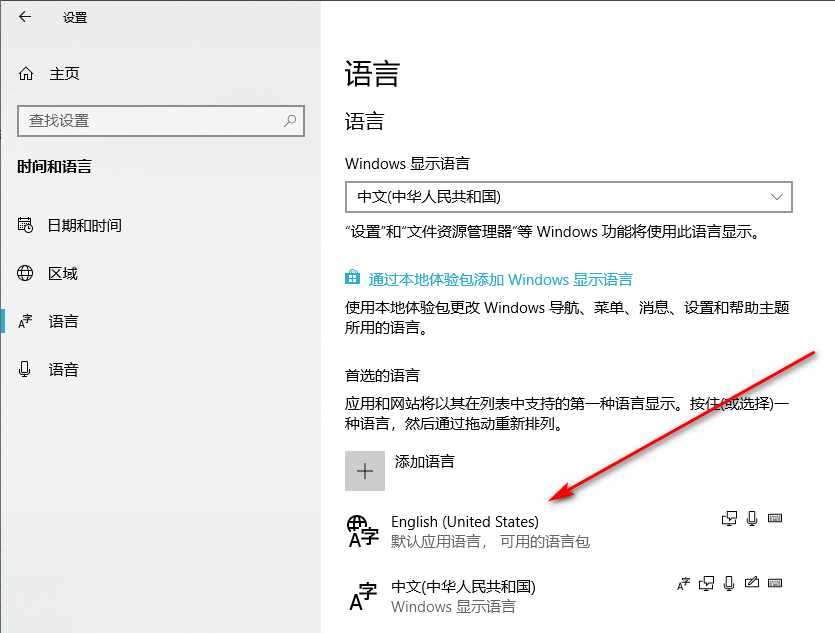Click 中文 row display language icon
This screenshot has height=633, width=835.
click(683, 583)
